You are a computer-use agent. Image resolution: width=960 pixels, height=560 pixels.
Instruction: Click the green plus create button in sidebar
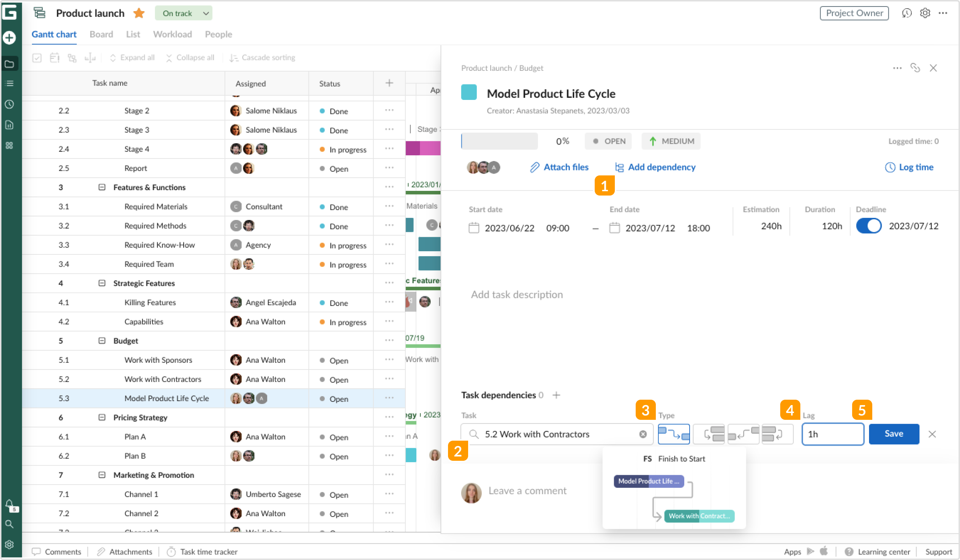[x=9, y=37]
